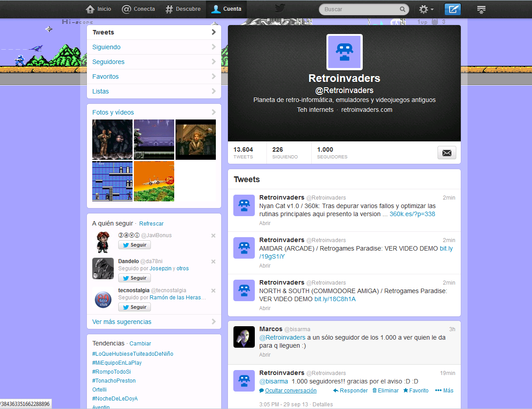Viewport: 532px width, 409px height.
Task: Open Seguidores list in sidebar
Action: 154,62
